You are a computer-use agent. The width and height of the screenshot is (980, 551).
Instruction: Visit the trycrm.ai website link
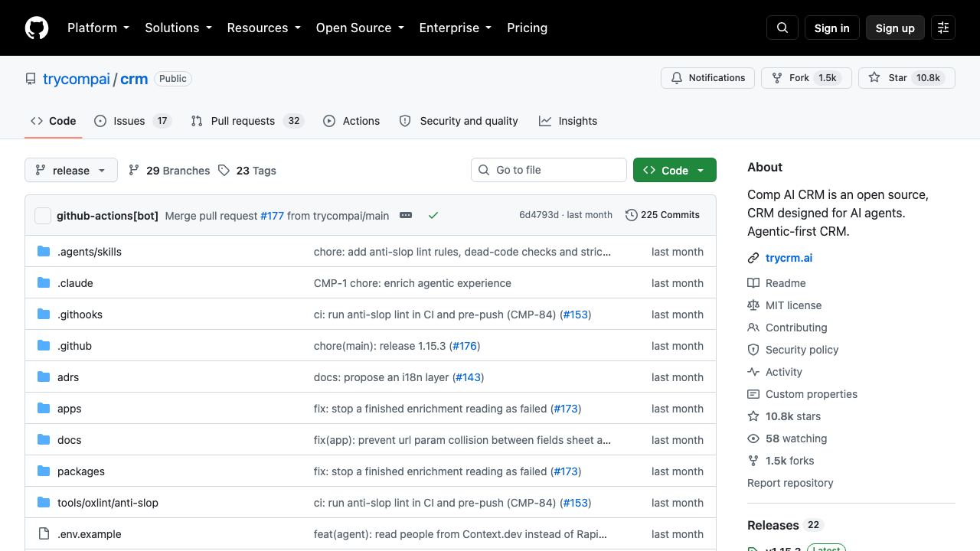[x=789, y=258]
